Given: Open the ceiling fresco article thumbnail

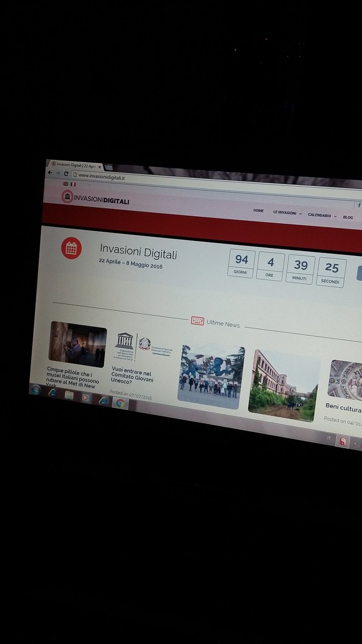Looking at the screenshot, I should pos(345,379).
